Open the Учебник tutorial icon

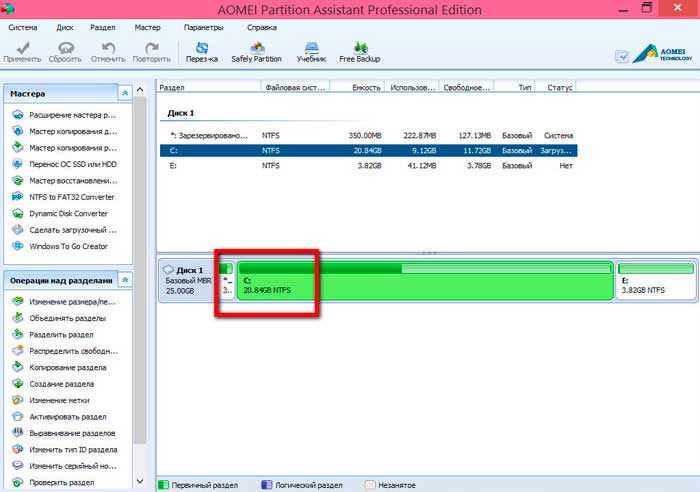click(x=311, y=52)
